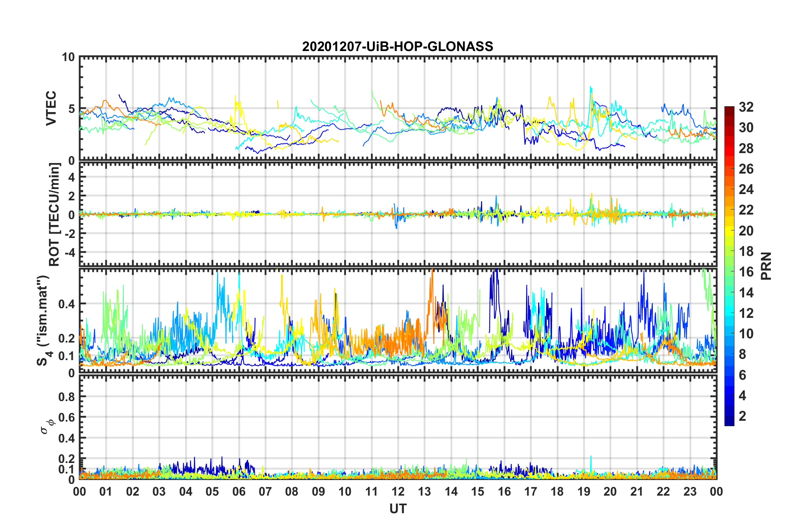The height and width of the screenshot is (532, 796).
Task: Click the sigma phi tick label 0.8
Action: [67, 396]
